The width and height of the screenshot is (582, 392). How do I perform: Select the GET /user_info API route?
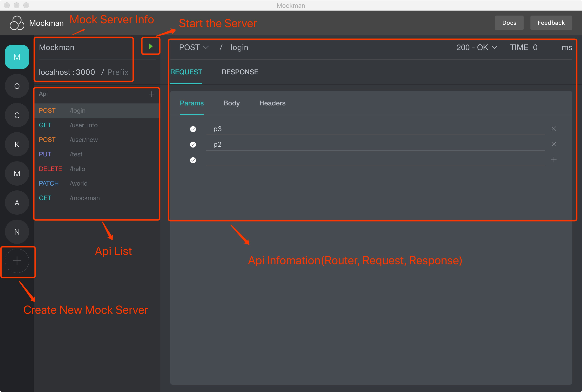[84, 125]
